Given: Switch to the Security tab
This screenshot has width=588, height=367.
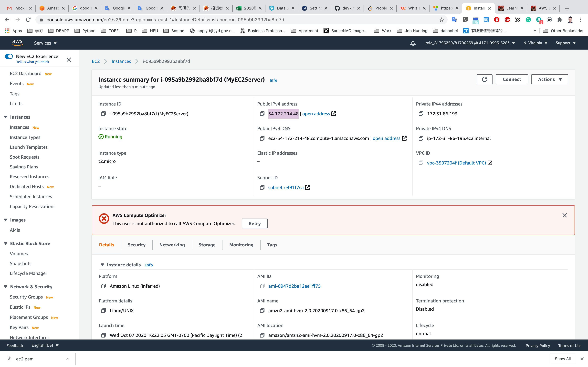Looking at the screenshot, I should pos(136,245).
